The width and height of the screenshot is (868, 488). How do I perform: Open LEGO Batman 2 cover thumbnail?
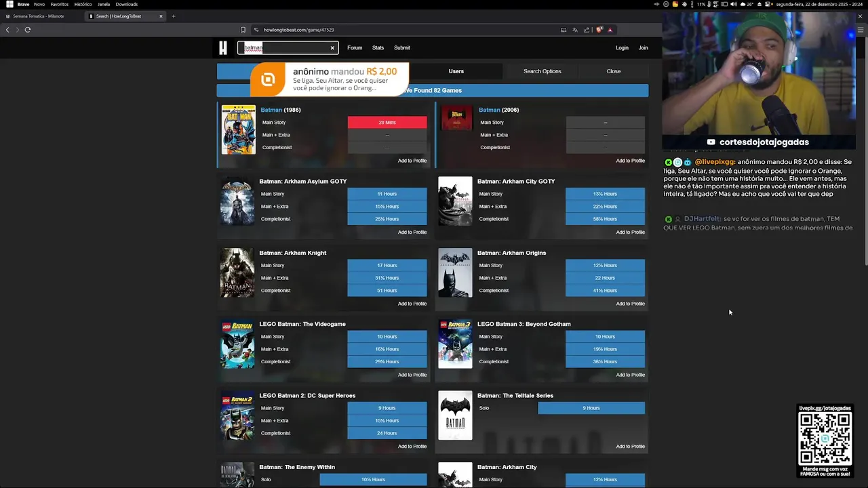(x=237, y=415)
